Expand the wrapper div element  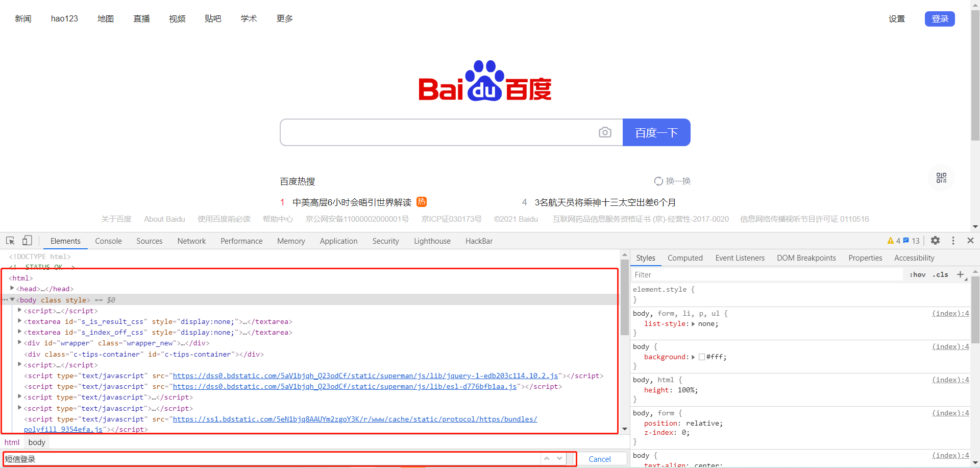point(19,343)
